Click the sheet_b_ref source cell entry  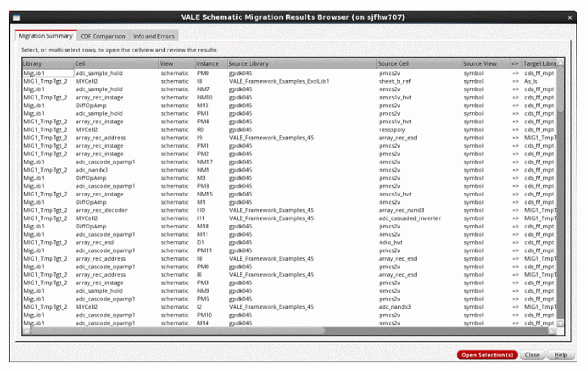tap(395, 81)
